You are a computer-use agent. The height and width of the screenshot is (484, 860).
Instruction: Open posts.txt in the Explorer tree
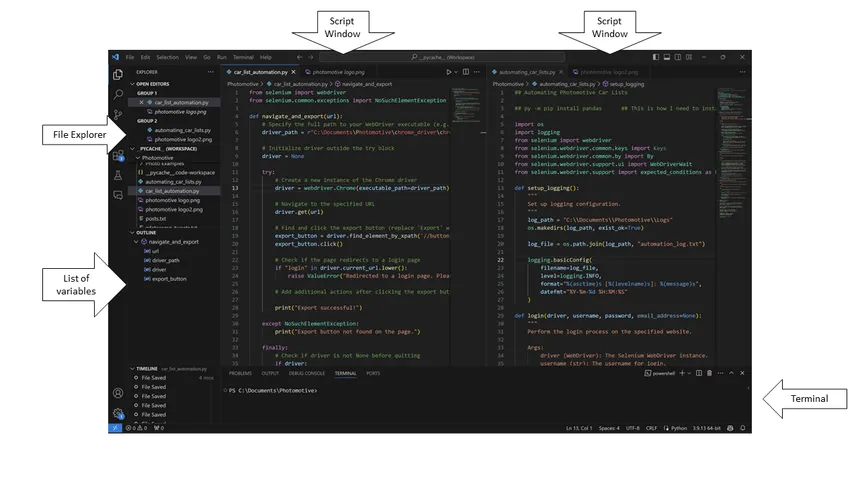coord(156,218)
